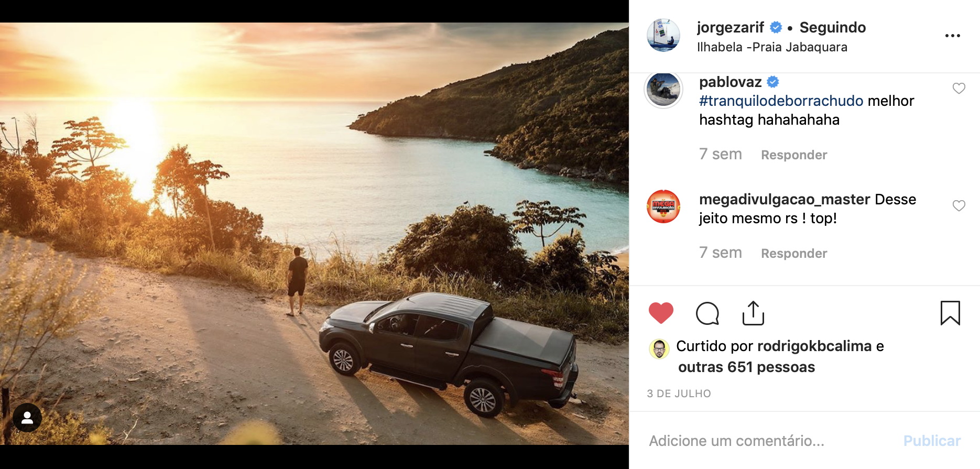Like pablovaz's comment heart
Viewport: 980px width, 469px height.
pyautogui.click(x=959, y=88)
